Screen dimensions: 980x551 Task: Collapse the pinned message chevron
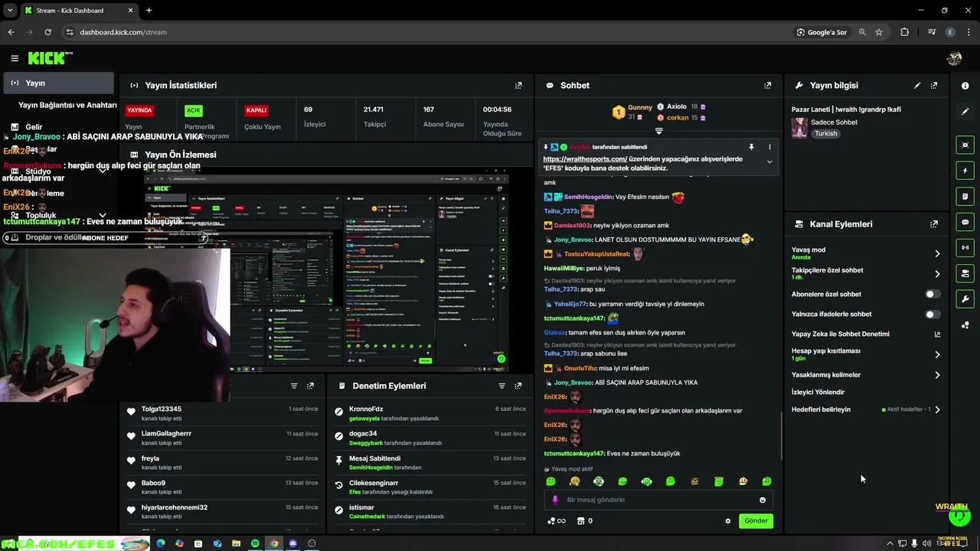[x=770, y=161]
